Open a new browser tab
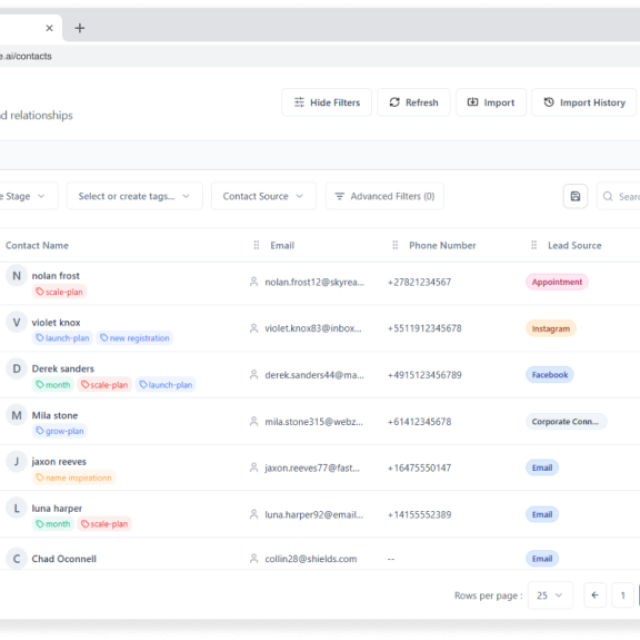Image resolution: width=640 pixels, height=640 pixels. [x=80, y=28]
